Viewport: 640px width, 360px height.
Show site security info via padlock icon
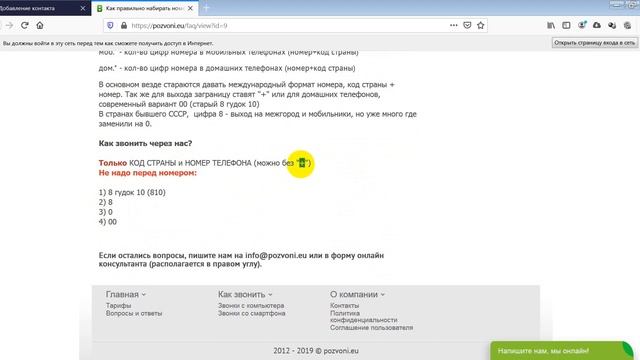tap(124, 25)
